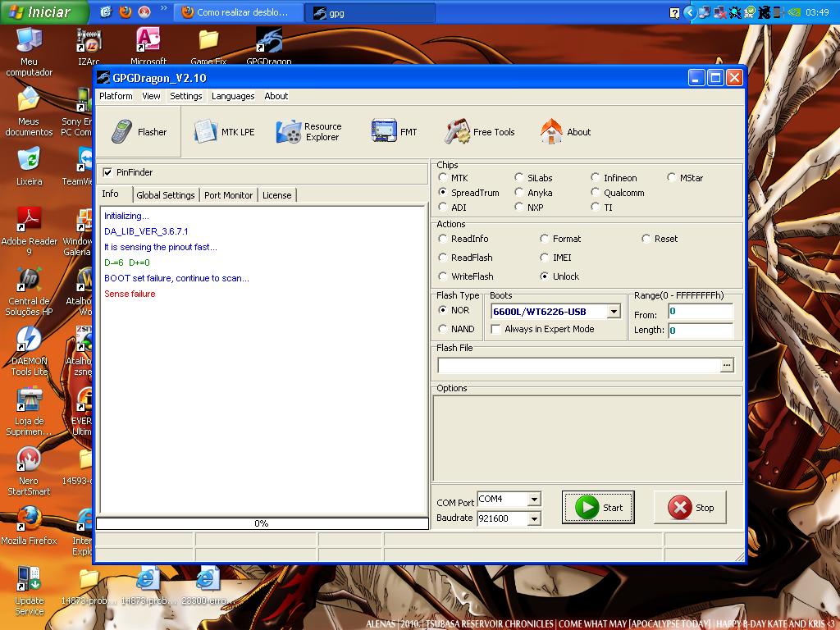Open the Flasher tool

(x=138, y=132)
